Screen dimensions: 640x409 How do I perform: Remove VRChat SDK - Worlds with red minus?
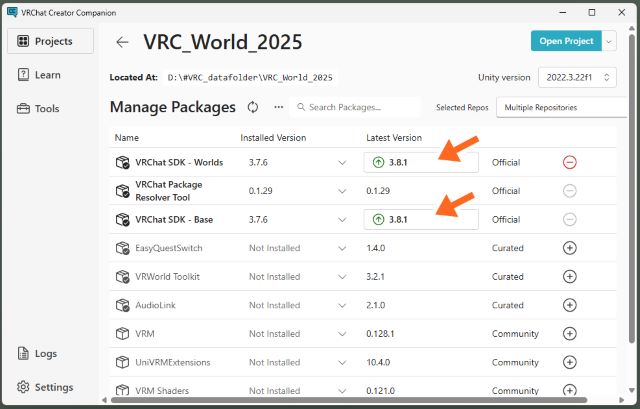tap(569, 162)
